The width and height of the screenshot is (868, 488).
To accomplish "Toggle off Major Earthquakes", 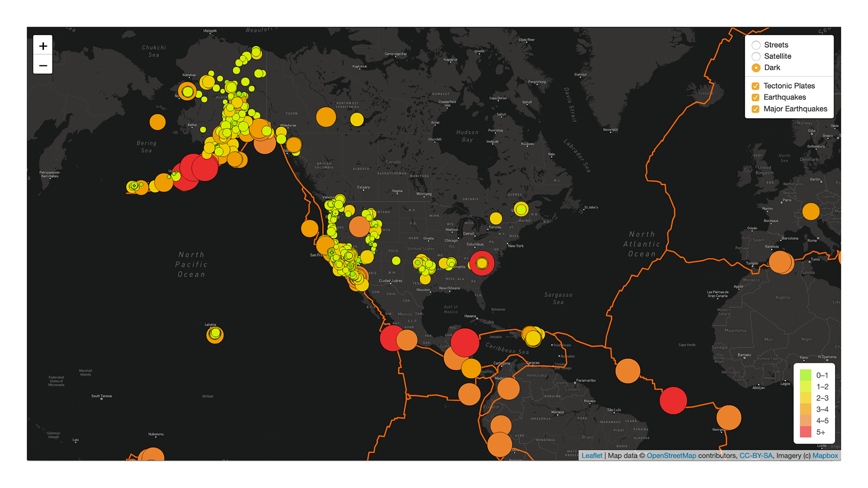I will pos(755,109).
